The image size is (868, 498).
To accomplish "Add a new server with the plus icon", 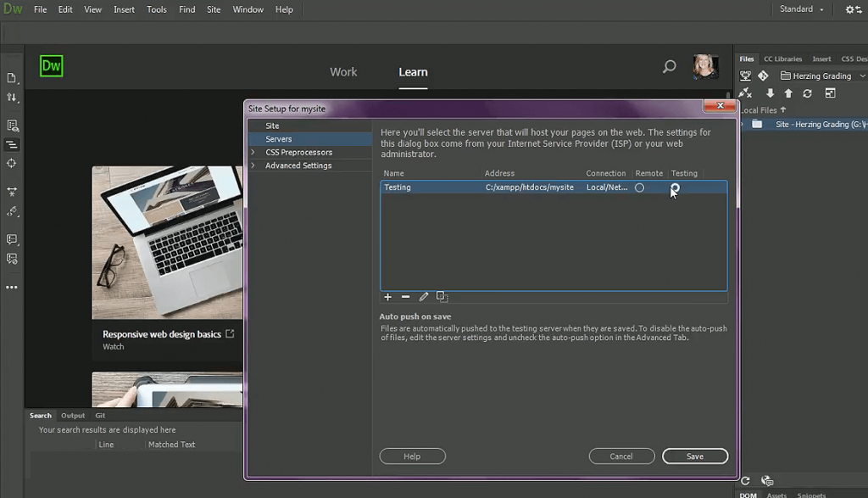I will click(387, 297).
